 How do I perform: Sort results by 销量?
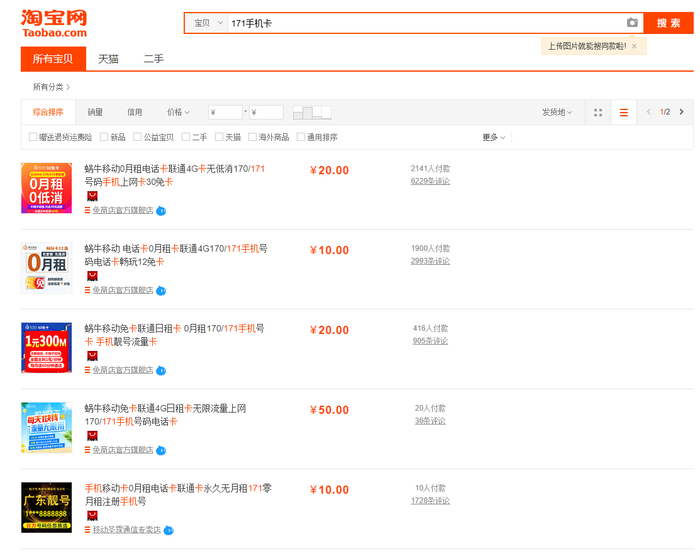tap(95, 112)
